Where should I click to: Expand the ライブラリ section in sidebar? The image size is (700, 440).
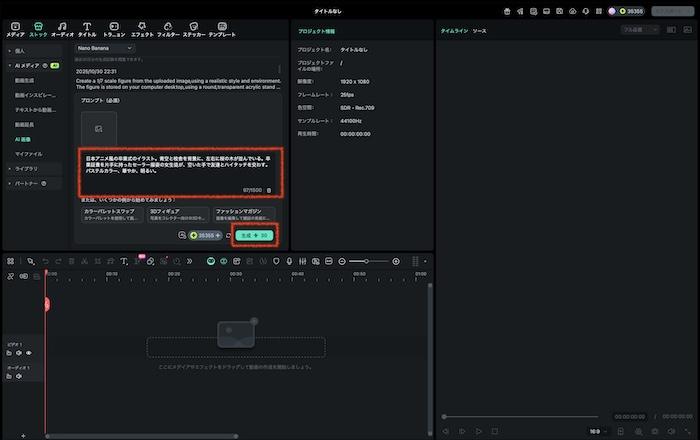tap(29, 169)
